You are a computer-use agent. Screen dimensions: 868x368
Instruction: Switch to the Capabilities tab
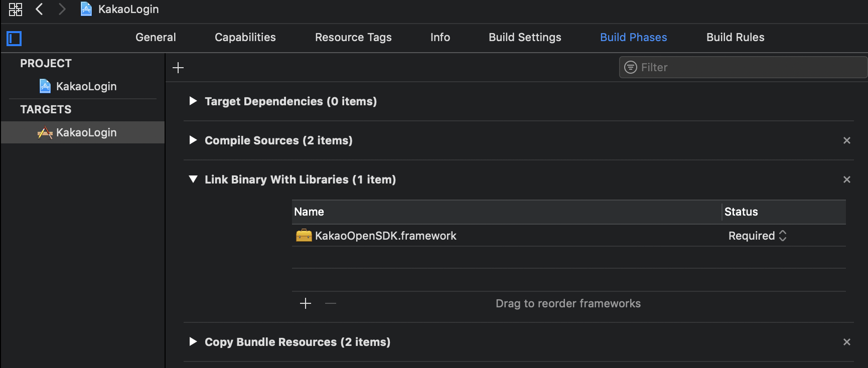pyautogui.click(x=245, y=37)
